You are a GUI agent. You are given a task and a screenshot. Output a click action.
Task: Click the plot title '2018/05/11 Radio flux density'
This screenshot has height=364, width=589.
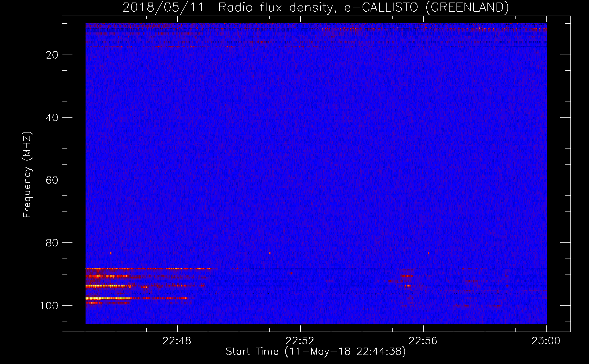(x=315, y=7)
